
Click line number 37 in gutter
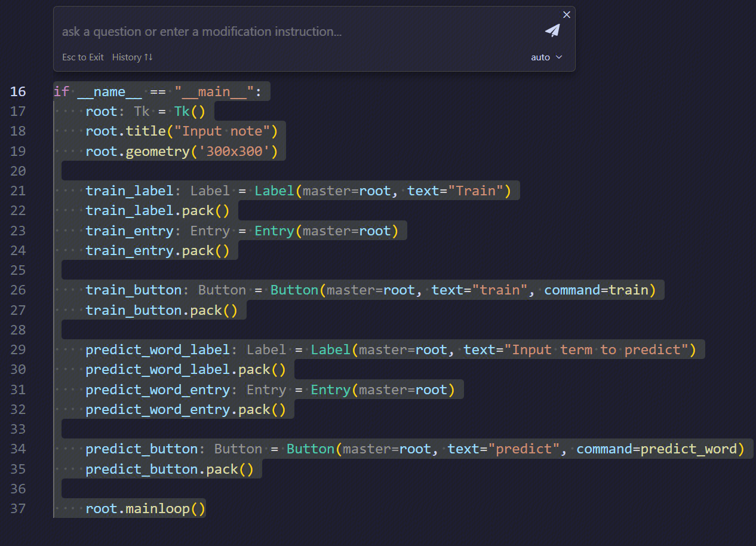18,508
